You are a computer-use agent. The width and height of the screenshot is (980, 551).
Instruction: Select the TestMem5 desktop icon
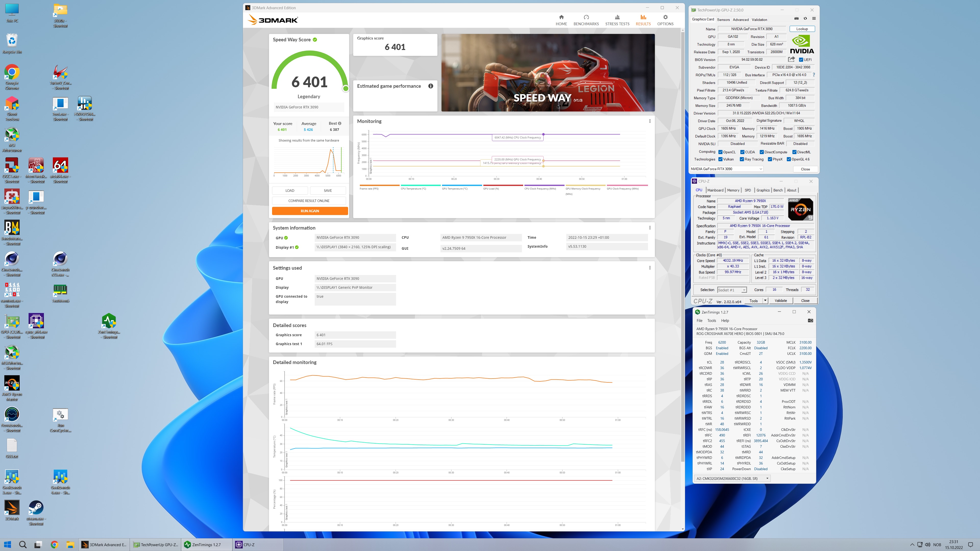click(x=60, y=293)
